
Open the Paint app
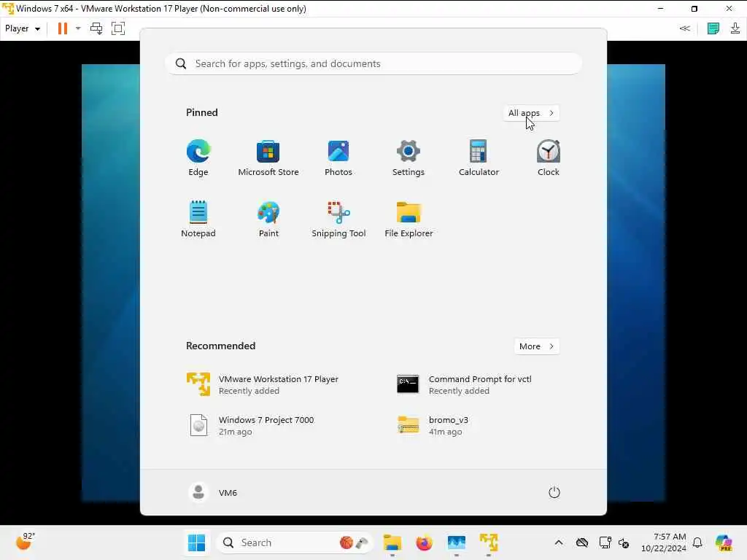point(268,219)
